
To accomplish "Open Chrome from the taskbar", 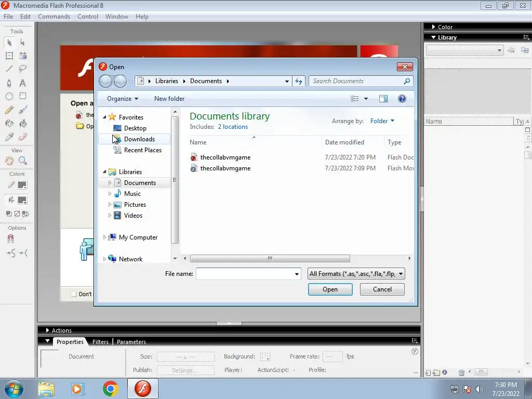I will tap(110, 389).
